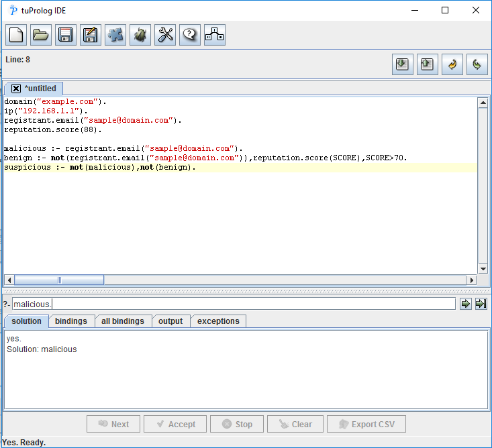Click the network diagram toolbar icon
The height and width of the screenshot is (448, 492).
point(215,35)
